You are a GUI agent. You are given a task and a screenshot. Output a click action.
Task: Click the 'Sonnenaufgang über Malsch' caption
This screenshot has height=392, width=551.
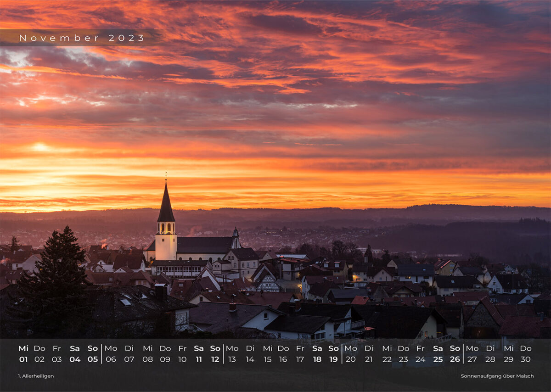(497, 376)
